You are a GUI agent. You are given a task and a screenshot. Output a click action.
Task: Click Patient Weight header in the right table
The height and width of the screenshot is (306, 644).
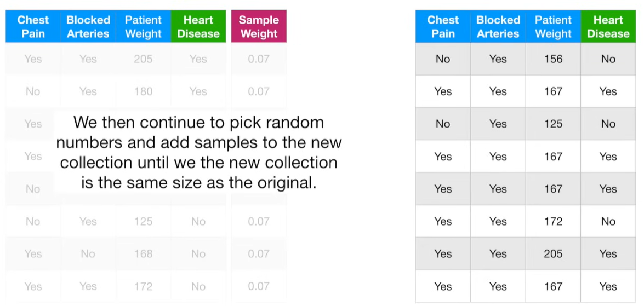pos(553,27)
